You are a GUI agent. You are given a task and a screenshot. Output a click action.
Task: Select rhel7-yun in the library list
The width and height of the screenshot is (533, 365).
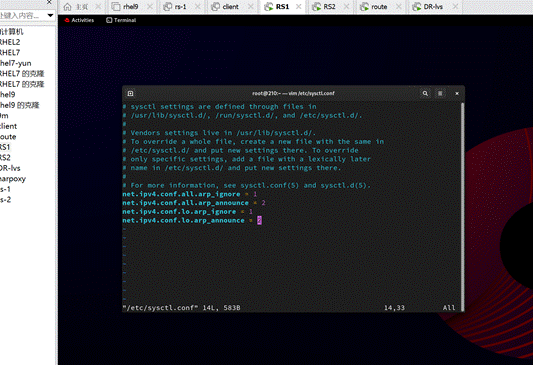[x=16, y=63]
